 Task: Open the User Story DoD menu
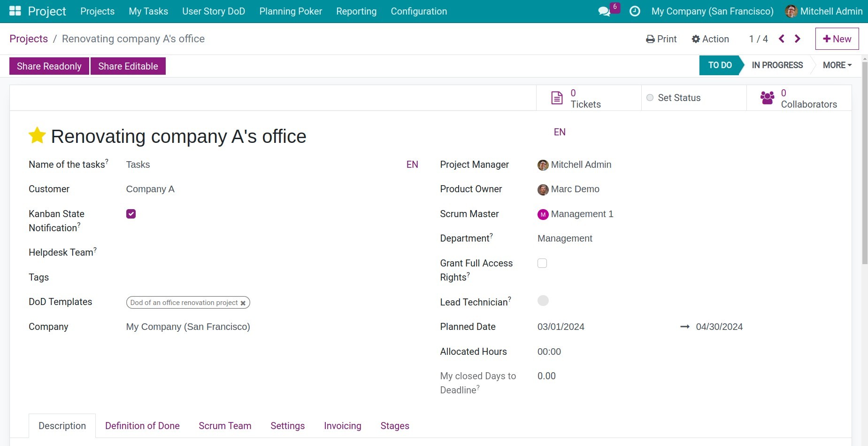(x=214, y=11)
